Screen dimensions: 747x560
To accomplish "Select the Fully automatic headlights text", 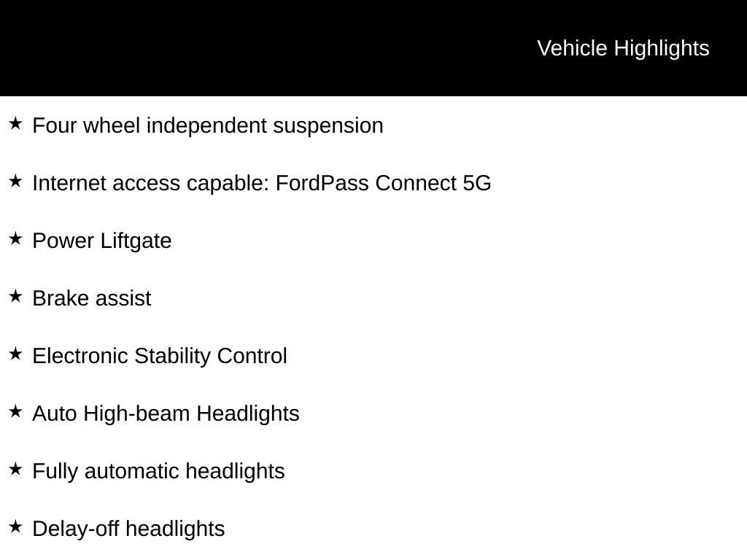I will (x=158, y=471).
